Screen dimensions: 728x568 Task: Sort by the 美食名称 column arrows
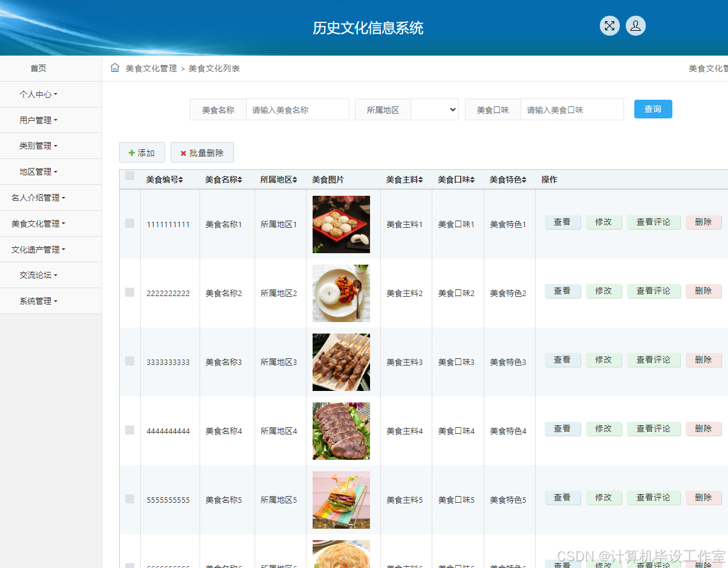239,180
